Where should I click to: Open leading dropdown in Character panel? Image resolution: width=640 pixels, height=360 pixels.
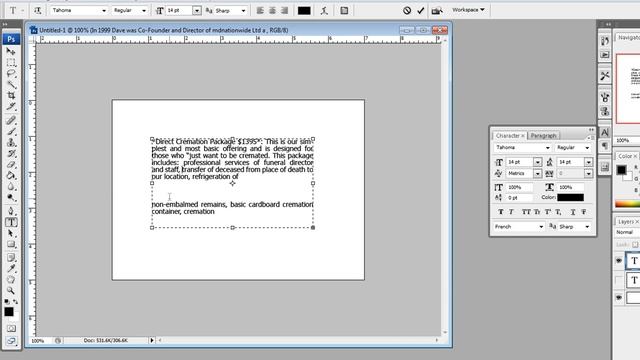click(x=588, y=162)
